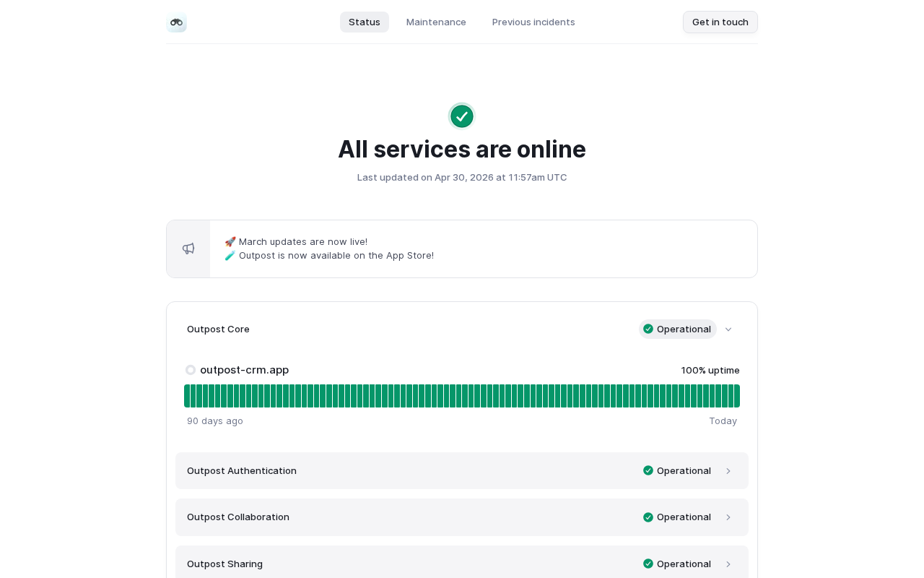Click green check icon for Outpost Sharing
The image size is (924, 578).
point(648,564)
